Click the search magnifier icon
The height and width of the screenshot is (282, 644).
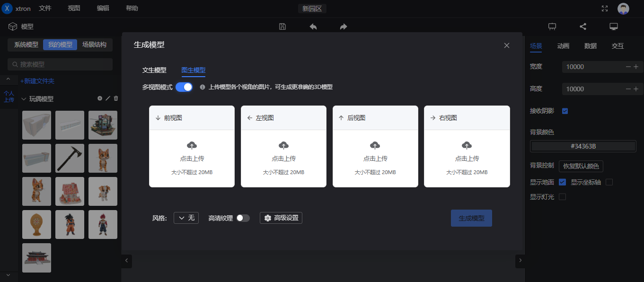[15, 64]
